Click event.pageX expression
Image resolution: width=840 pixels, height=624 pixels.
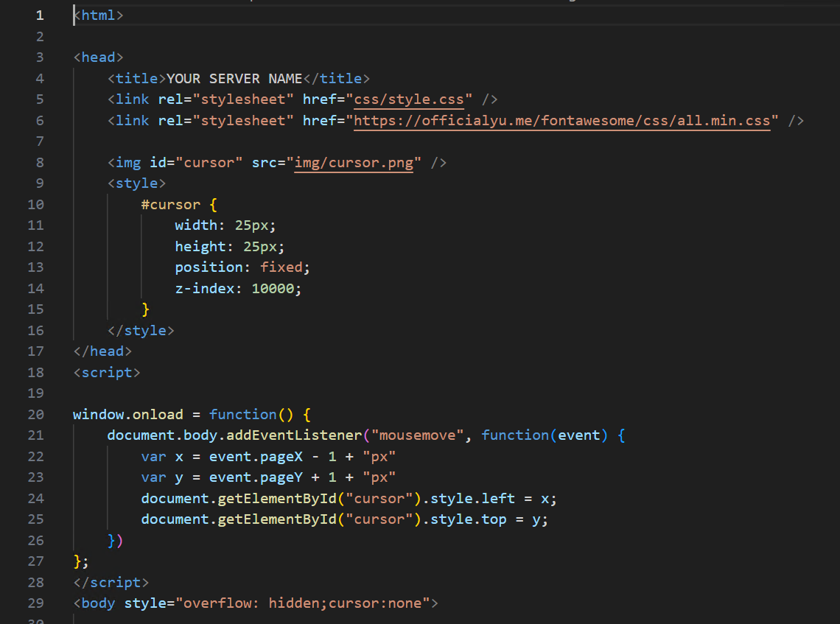pos(256,457)
